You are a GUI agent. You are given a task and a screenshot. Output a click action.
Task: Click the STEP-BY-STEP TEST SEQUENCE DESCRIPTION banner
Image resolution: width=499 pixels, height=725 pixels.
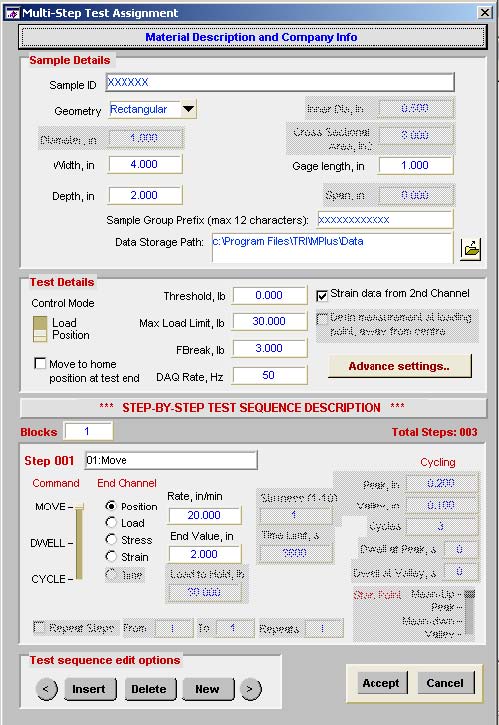click(253, 408)
